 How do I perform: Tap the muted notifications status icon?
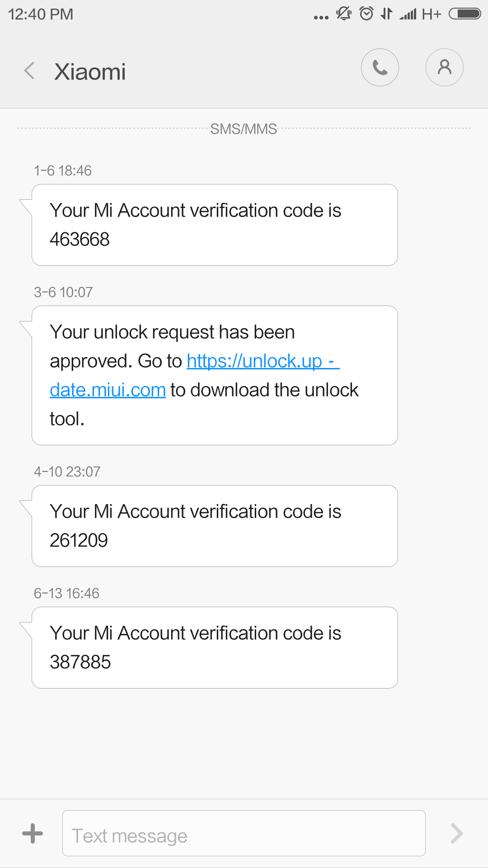[343, 14]
